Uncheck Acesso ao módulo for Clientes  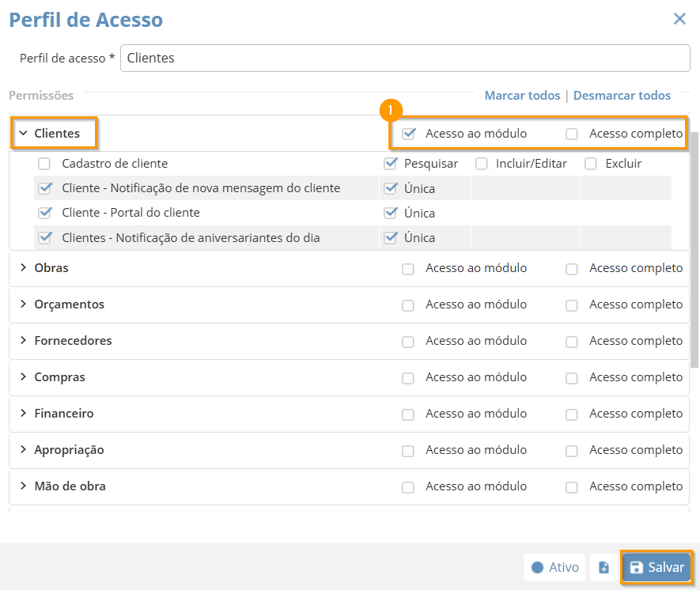point(408,134)
